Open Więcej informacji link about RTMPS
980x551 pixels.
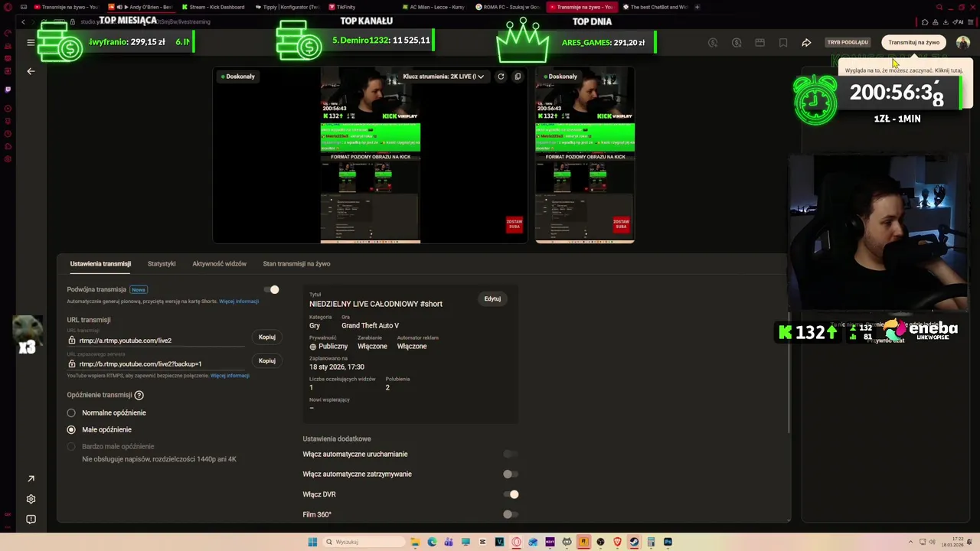click(x=230, y=376)
